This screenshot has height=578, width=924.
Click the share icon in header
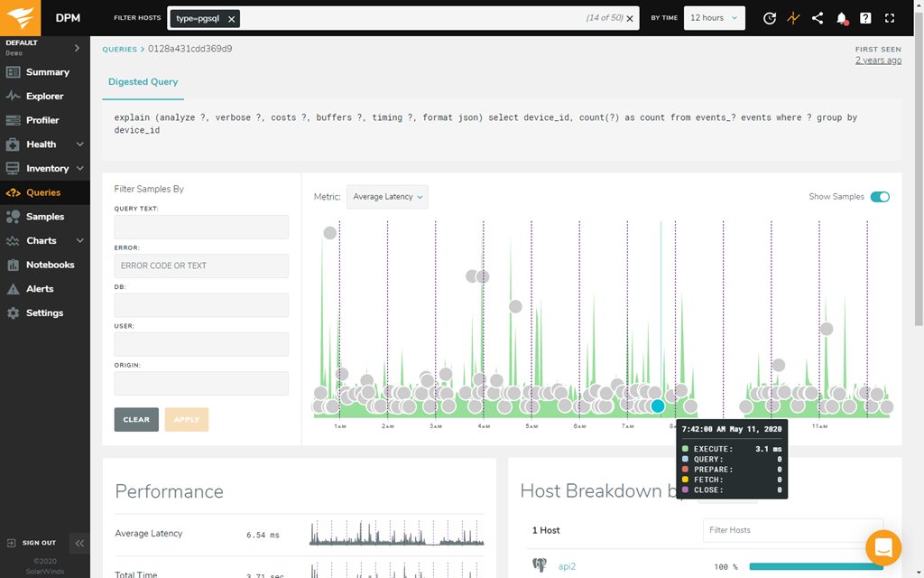pos(818,18)
